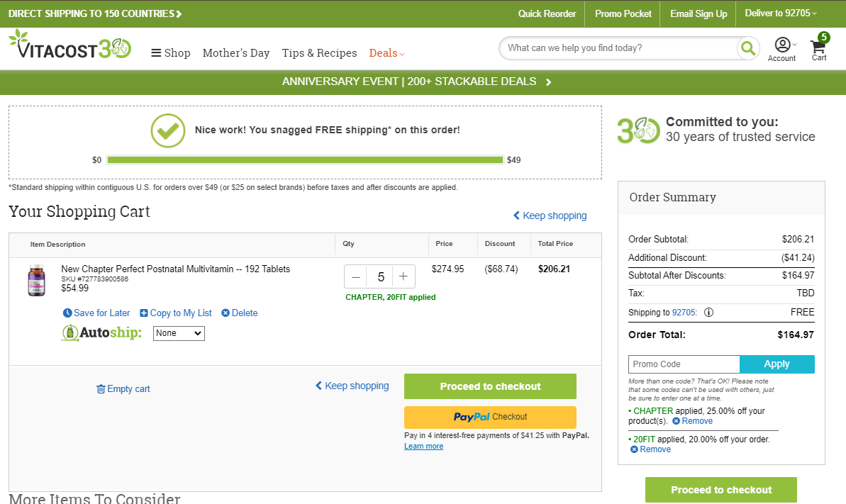Click the Vitacost 30 logo
The height and width of the screenshot is (504, 846).
click(x=69, y=44)
